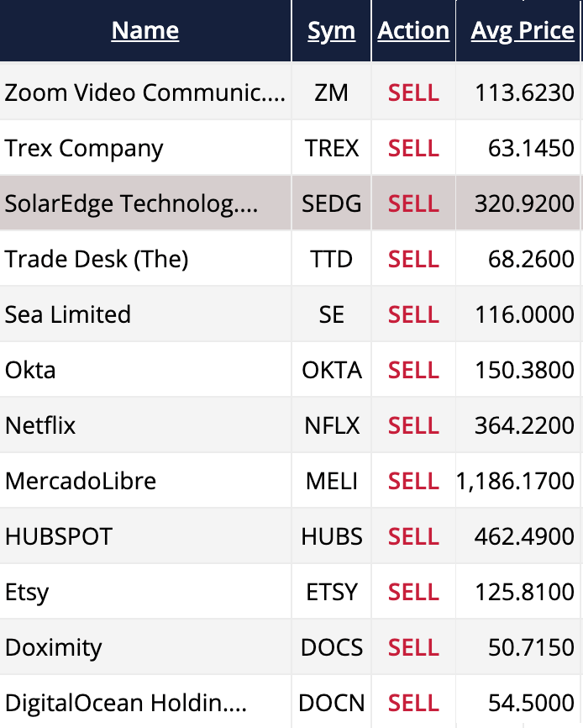Click the NFLX ticker symbol
This screenshot has height=728, width=583.
(332, 425)
